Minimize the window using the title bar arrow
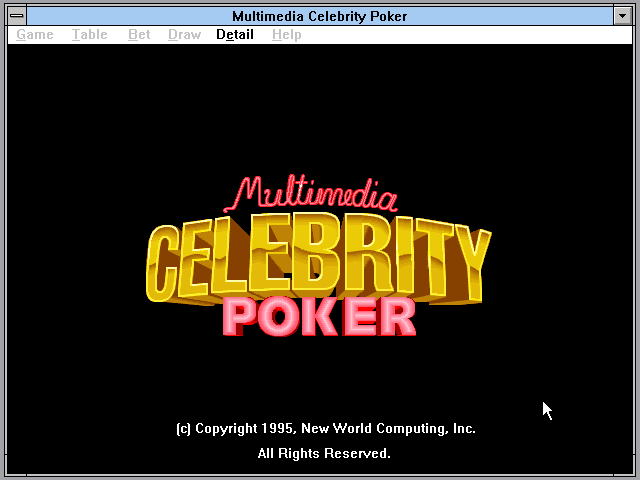 click(x=622, y=16)
